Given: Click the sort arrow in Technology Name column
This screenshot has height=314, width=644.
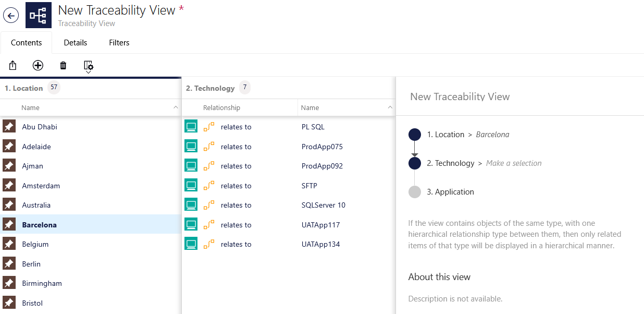Looking at the screenshot, I should (390, 107).
